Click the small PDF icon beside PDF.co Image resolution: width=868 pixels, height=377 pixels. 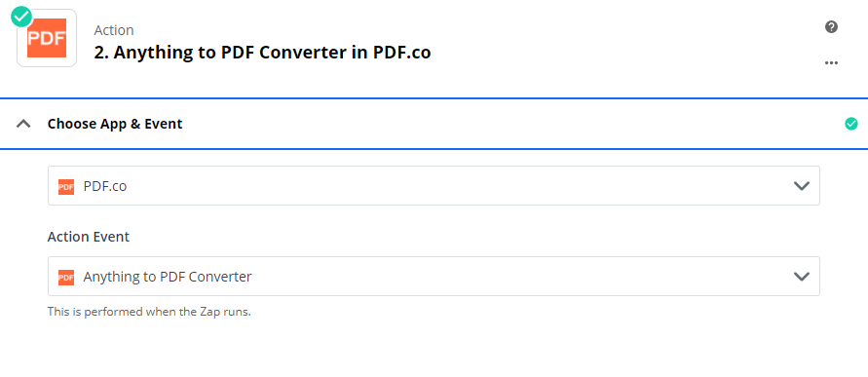click(x=66, y=187)
